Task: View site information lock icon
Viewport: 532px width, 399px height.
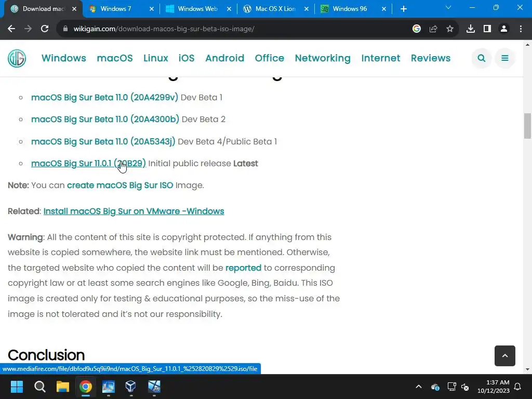Action: [x=65, y=29]
